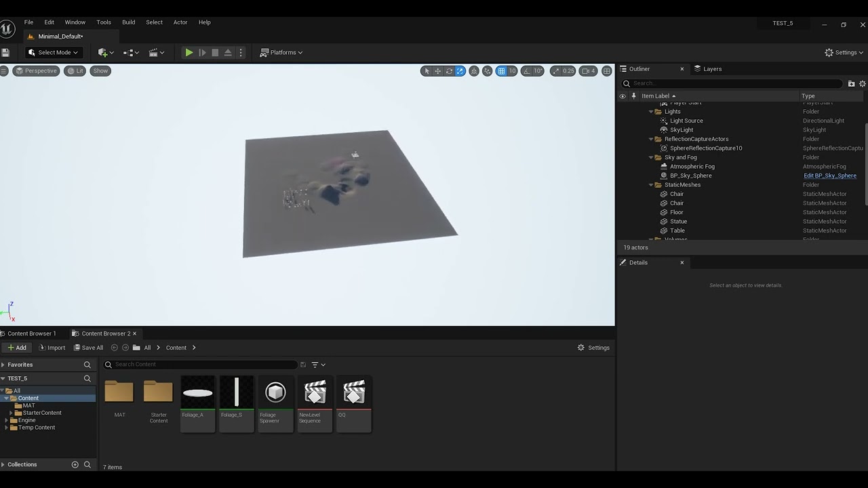Change grid snap size value 10

point(513,70)
